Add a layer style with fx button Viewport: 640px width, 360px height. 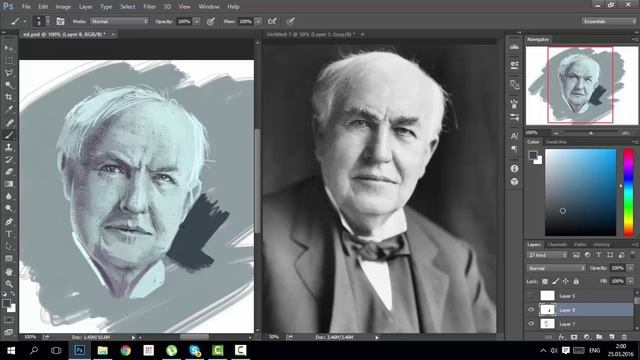[562, 337]
